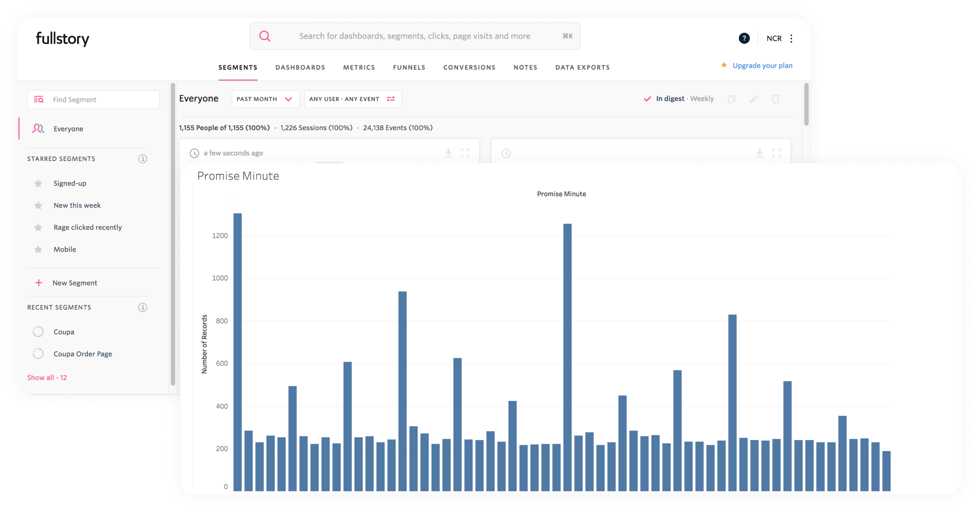
Task: Download the chart data using the download icon
Action: [x=448, y=153]
